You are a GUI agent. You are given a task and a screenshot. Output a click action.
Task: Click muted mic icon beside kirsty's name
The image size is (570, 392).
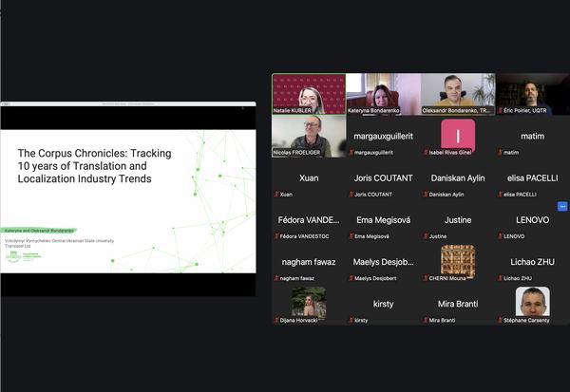click(351, 320)
